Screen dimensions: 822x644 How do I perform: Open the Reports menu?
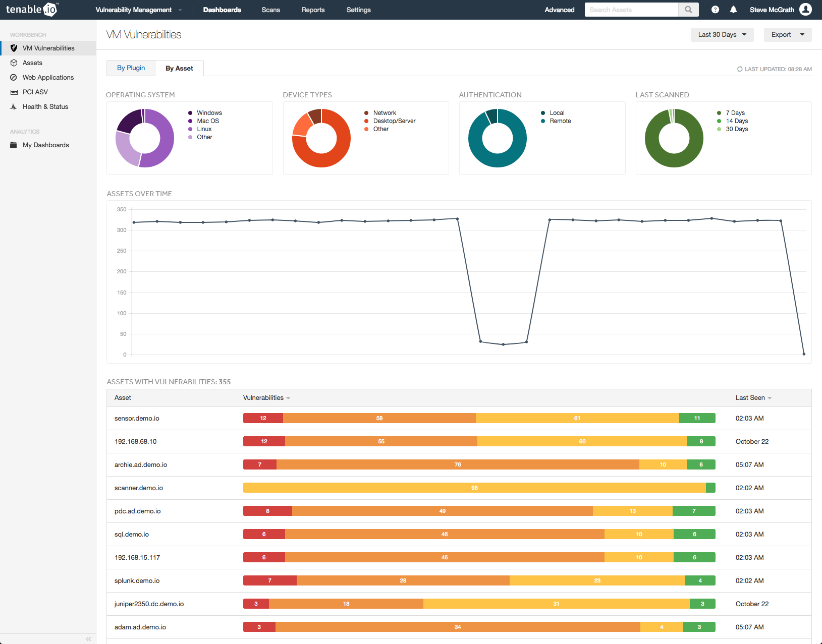[x=313, y=10]
